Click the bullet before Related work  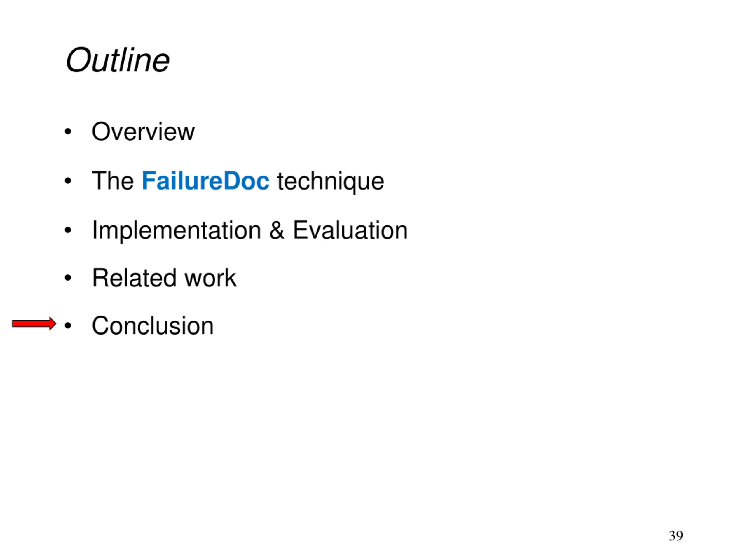pyautogui.click(x=68, y=278)
